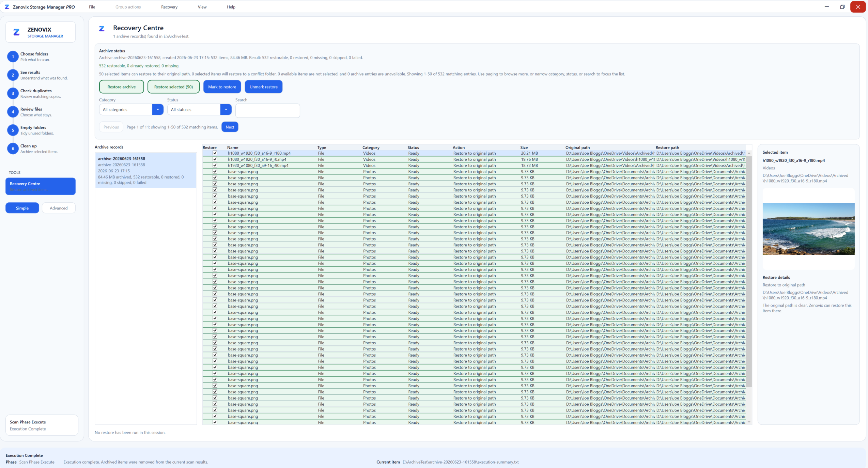This screenshot has width=868, height=468.
Task: Uncheck restore for h1080_w1920_f30_a16-9_r180.mp4
Action: click(215, 153)
